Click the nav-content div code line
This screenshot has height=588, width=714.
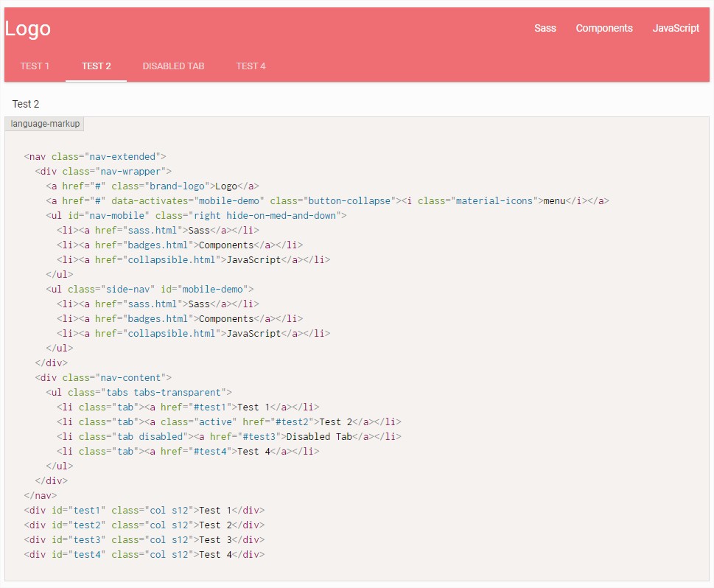click(x=102, y=377)
